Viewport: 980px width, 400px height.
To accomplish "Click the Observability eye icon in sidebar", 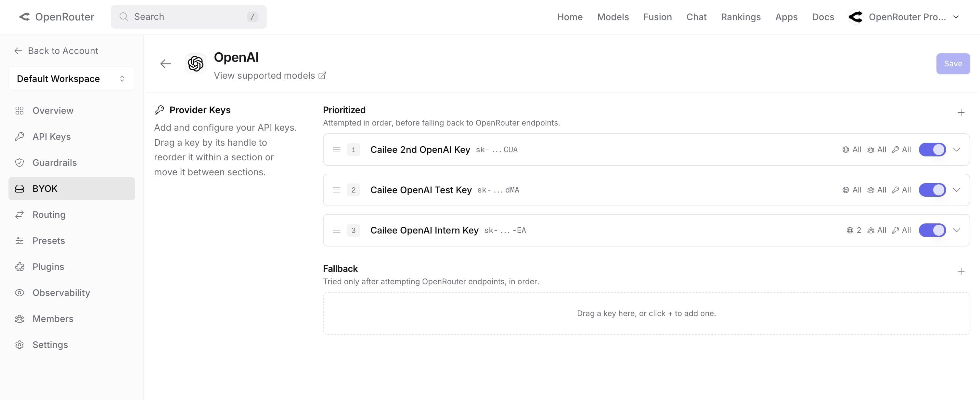I will pyautogui.click(x=19, y=293).
